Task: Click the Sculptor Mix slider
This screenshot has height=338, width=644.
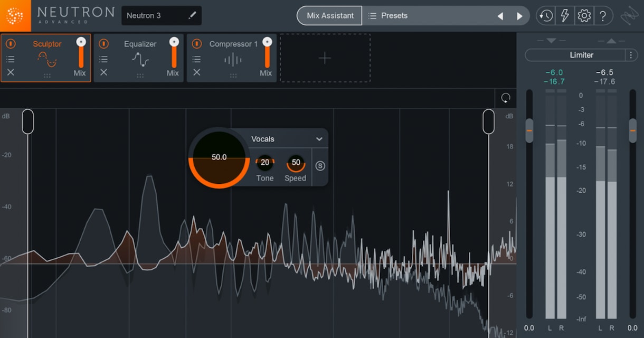Action: (x=81, y=52)
